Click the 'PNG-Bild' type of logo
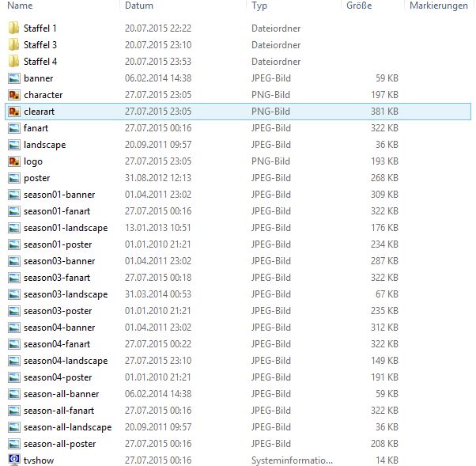The height and width of the screenshot is (466, 476). click(270, 161)
